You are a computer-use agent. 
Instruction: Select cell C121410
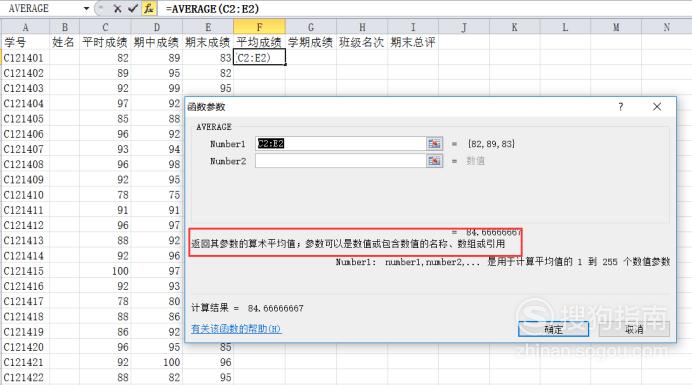(x=26, y=195)
